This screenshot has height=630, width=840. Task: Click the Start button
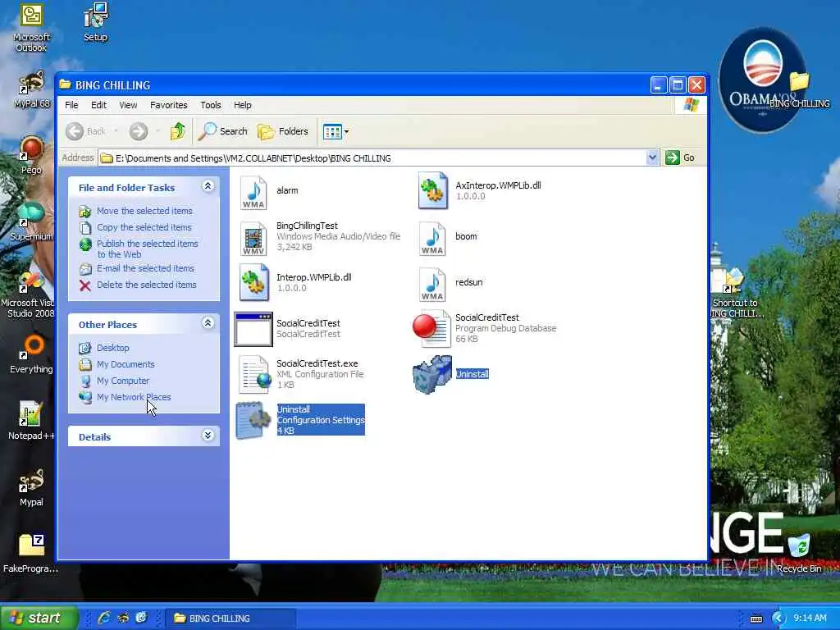coord(38,618)
